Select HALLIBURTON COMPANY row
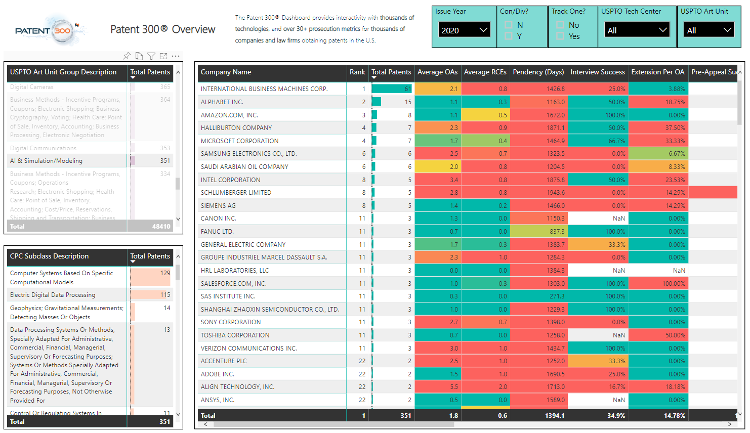750x433 pixels. [x=467, y=128]
